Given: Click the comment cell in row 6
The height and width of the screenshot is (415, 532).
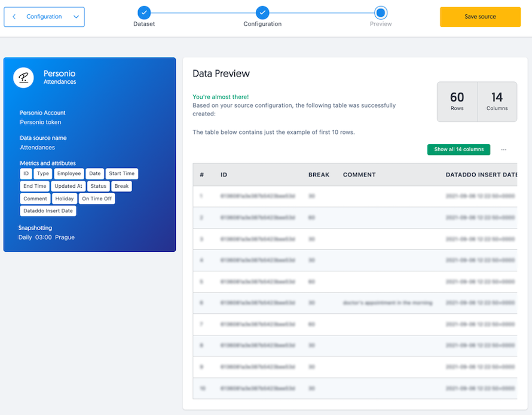Looking at the screenshot, I should pyautogui.click(x=388, y=303).
